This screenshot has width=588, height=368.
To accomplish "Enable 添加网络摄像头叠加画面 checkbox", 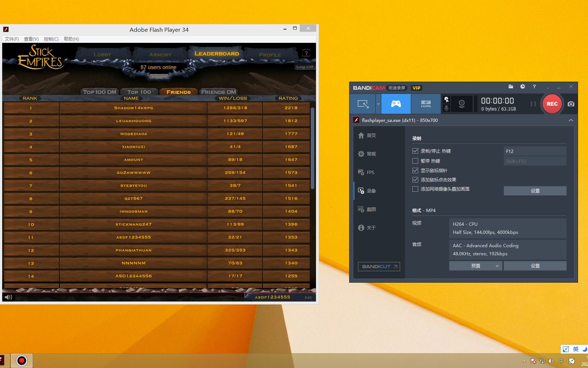I will click(x=415, y=189).
